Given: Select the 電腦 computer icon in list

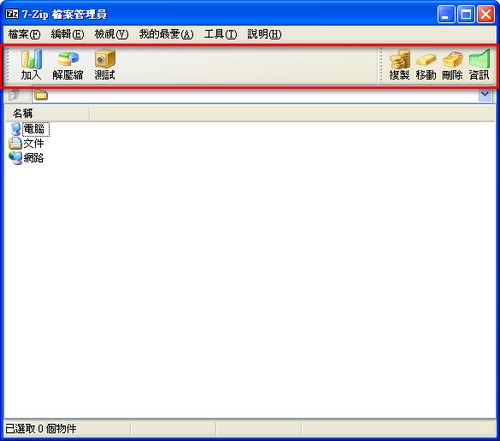Looking at the screenshot, I should pyautogui.click(x=15, y=129).
